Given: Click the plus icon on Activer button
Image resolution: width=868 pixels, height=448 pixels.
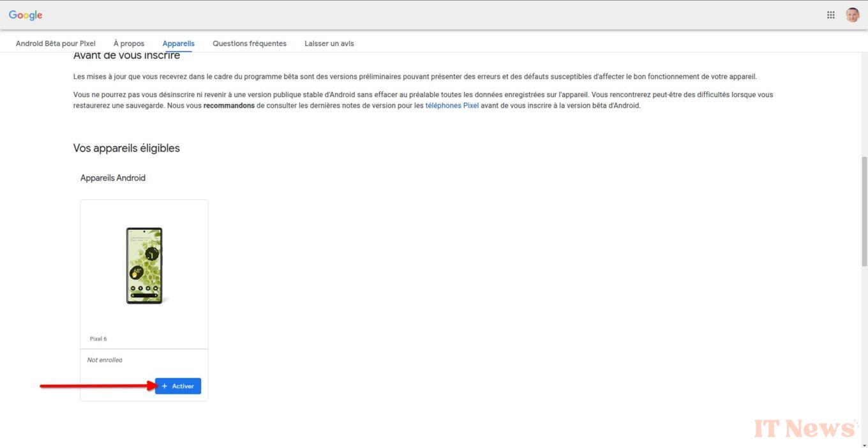Looking at the screenshot, I should pyautogui.click(x=165, y=386).
